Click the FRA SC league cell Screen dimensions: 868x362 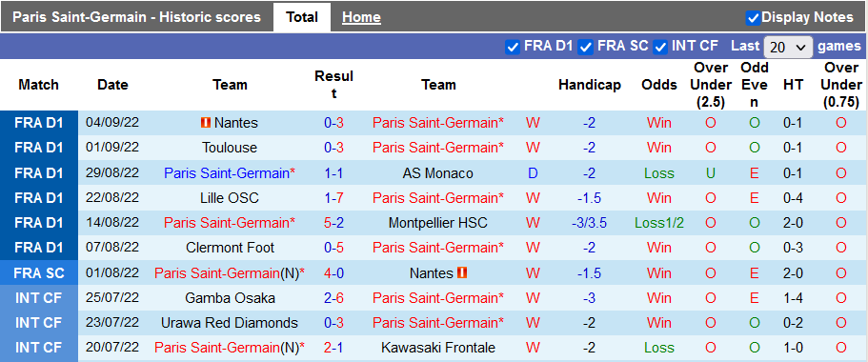(x=39, y=272)
